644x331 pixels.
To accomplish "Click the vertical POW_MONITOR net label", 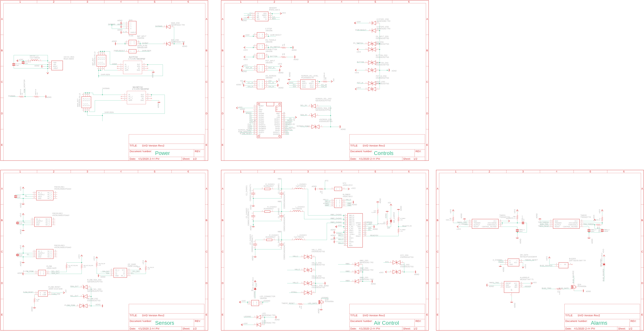I will coord(25,86).
